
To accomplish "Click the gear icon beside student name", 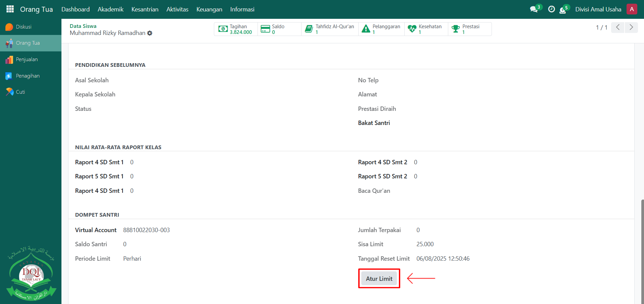I will pos(150,33).
